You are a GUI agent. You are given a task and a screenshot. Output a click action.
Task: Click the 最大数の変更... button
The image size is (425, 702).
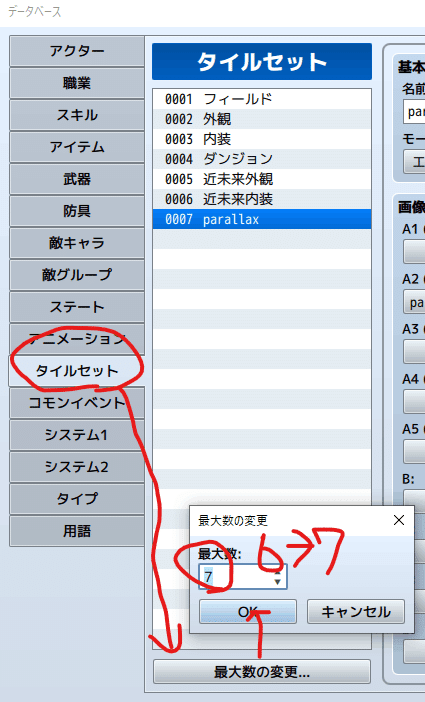[262, 672]
